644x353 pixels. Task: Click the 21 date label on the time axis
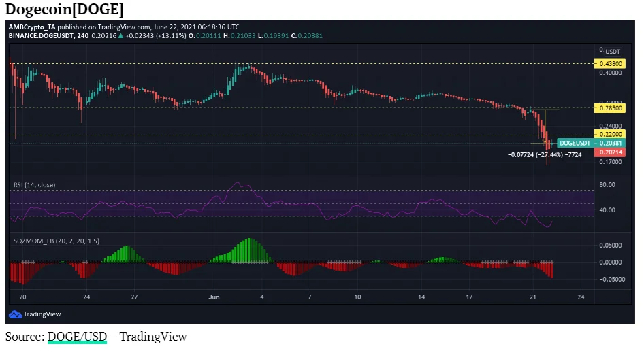point(533,297)
